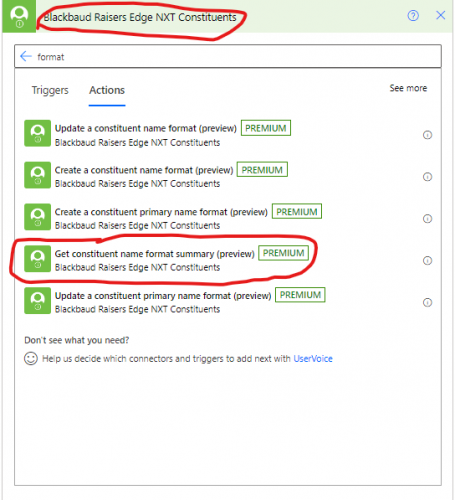Open the UserVoice link
This screenshot has height=500, width=455.
click(x=313, y=359)
